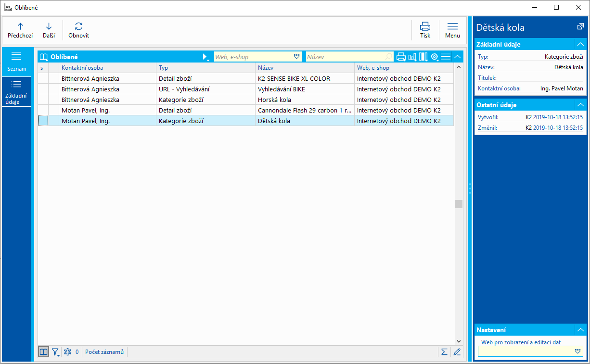The height and width of the screenshot is (364, 590).
Task: Collapse the Nastavení section
Action: [580, 330]
